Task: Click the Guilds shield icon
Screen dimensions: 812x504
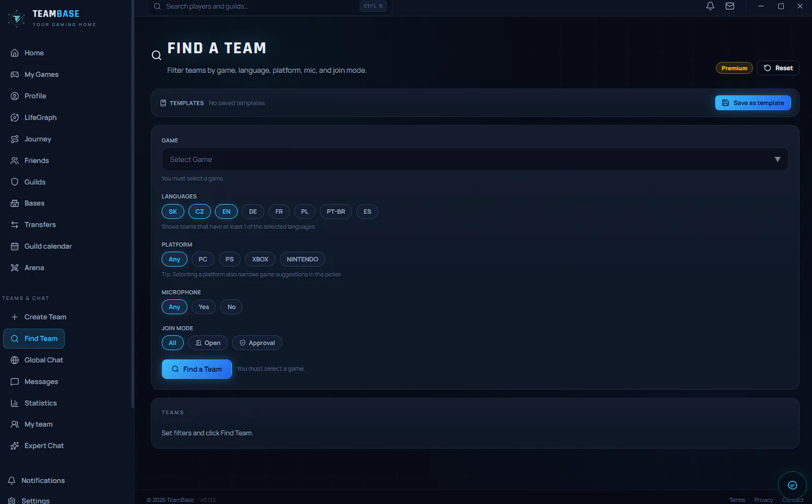Action: tap(15, 182)
